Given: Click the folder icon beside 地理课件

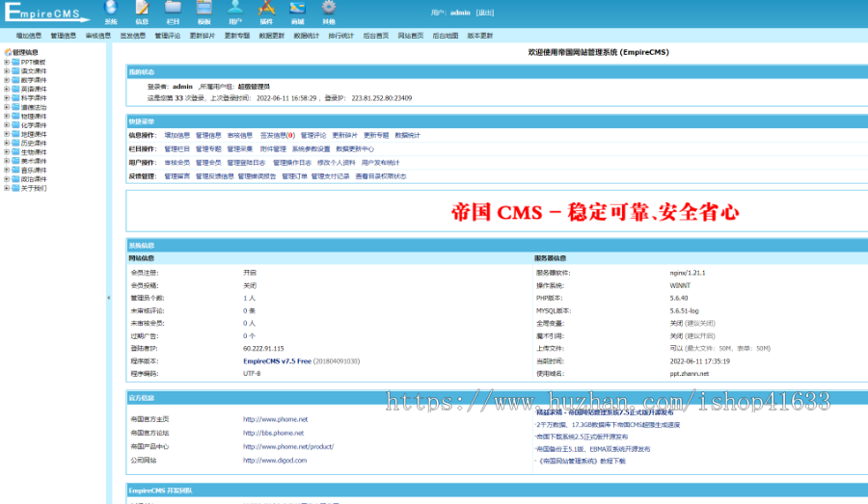Looking at the screenshot, I should click(15, 134).
